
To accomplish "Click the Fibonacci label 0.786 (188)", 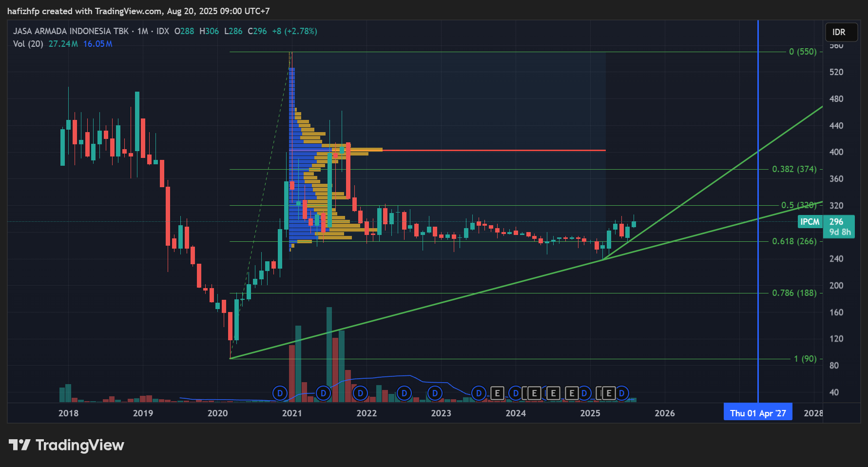I will [794, 293].
